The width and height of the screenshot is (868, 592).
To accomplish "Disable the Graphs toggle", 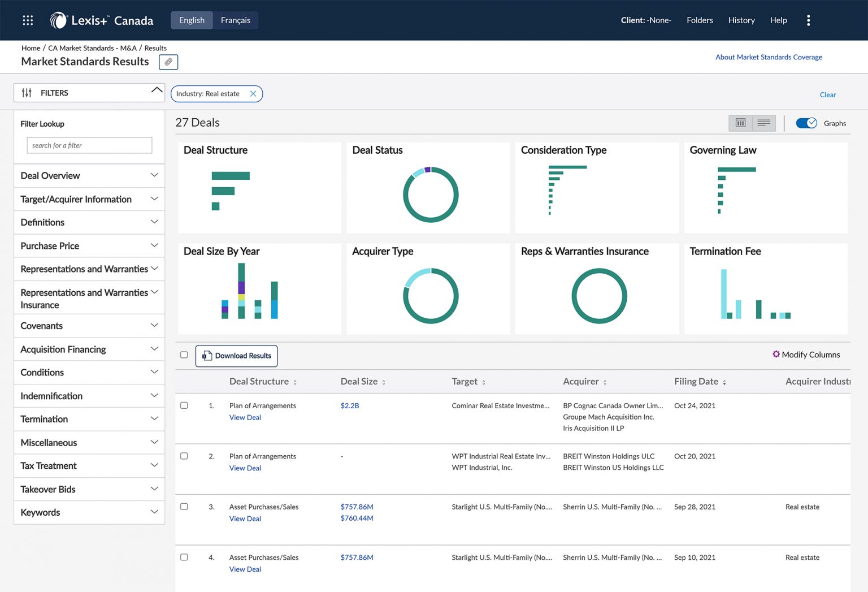I will (x=806, y=123).
